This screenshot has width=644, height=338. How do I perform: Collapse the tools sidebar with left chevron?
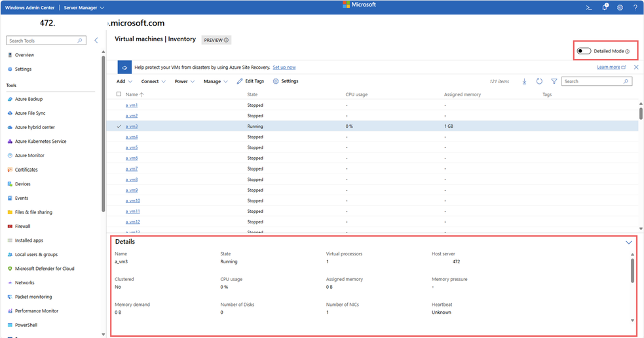pyautogui.click(x=96, y=40)
